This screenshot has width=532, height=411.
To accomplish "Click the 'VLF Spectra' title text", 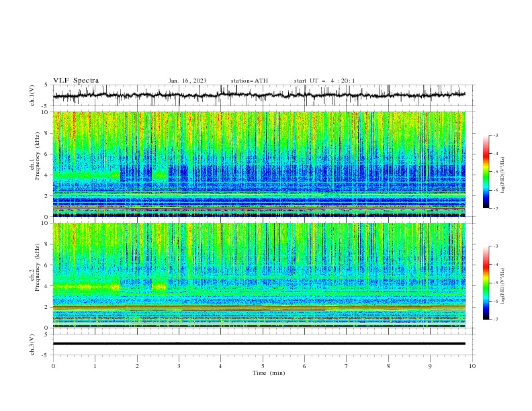I will coord(76,81).
